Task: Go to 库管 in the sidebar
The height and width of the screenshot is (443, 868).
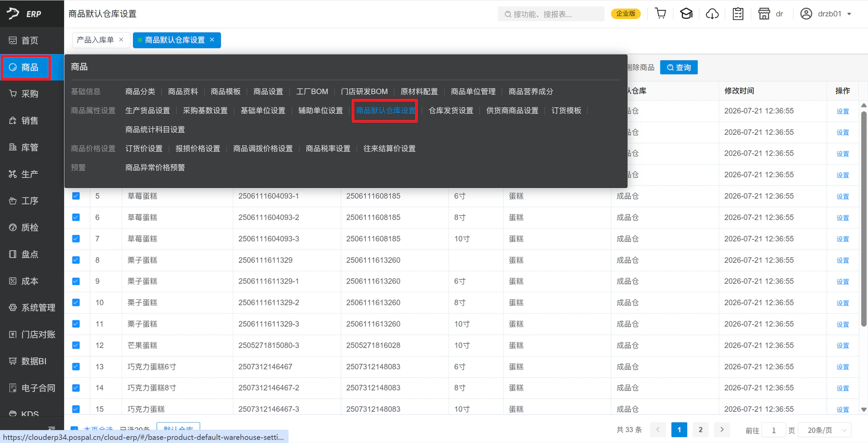Action: (x=25, y=147)
